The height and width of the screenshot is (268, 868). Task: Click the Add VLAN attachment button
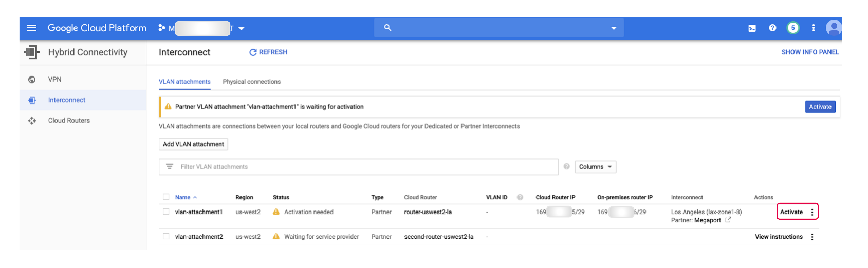point(193,144)
